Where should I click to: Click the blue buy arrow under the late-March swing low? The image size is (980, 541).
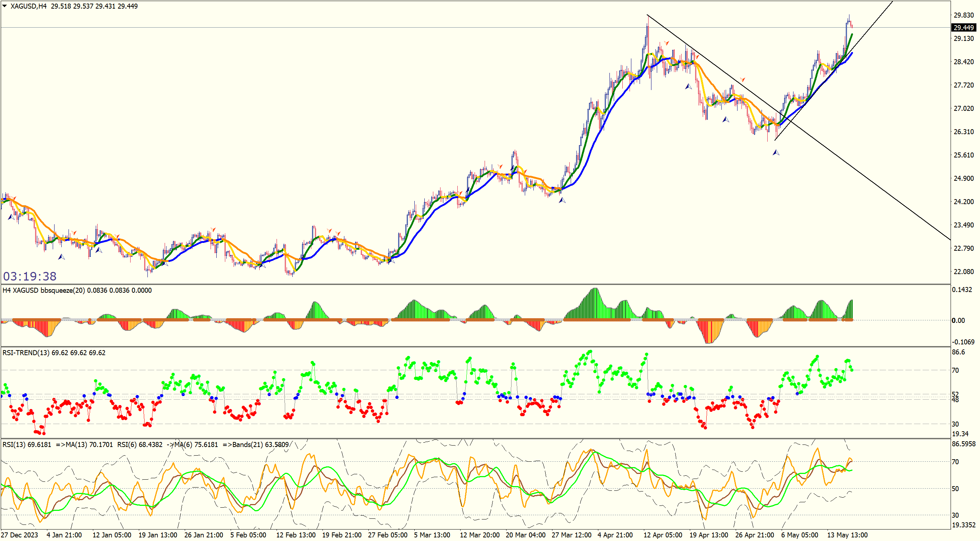click(562, 200)
